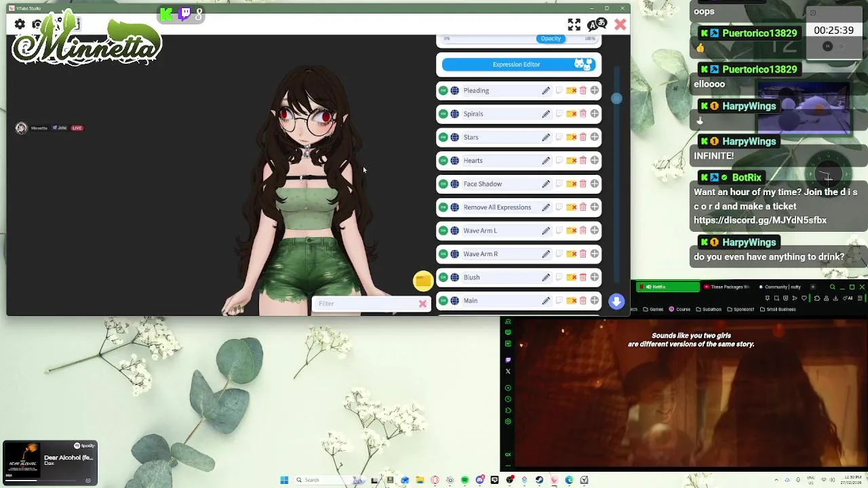Open the Games bookmark folder

click(x=653, y=309)
